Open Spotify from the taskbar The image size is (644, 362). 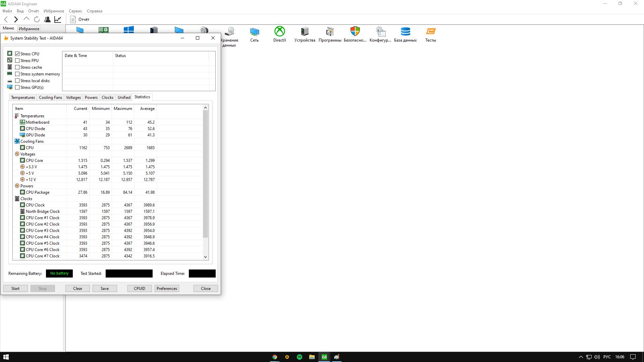pyautogui.click(x=300, y=357)
